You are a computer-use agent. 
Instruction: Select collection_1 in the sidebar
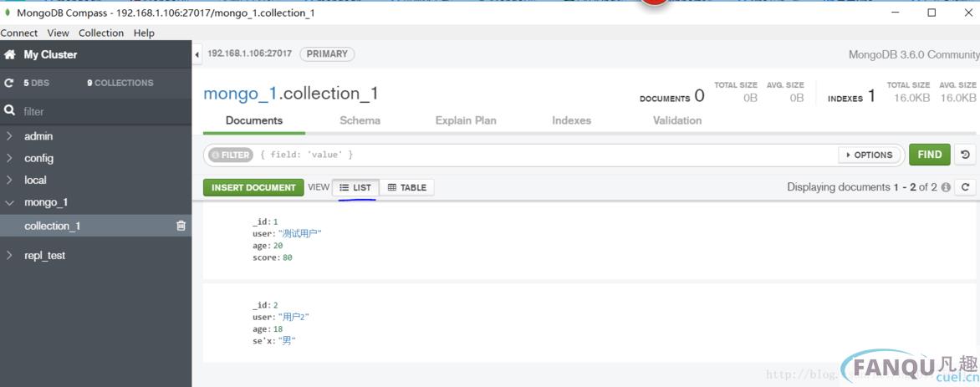pos(95,226)
